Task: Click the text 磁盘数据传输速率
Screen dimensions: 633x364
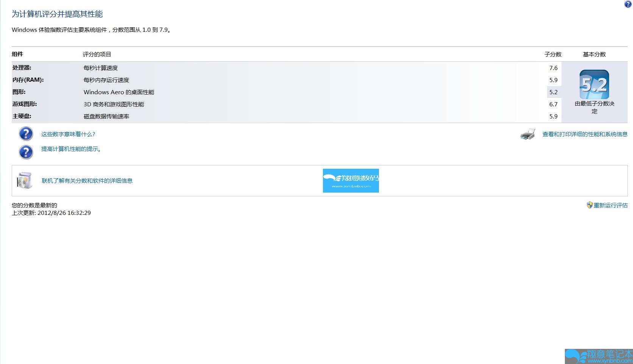Action: pyautogui.click(x=106, y=116)
